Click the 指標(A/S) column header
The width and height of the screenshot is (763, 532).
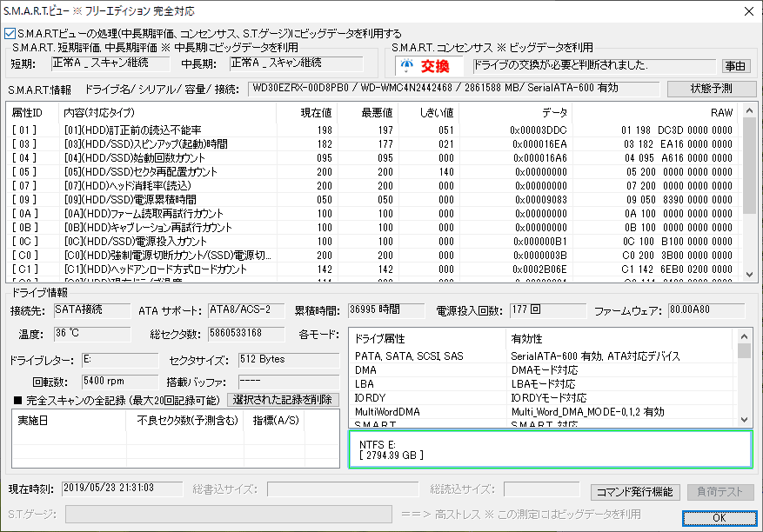coord(274,421)
